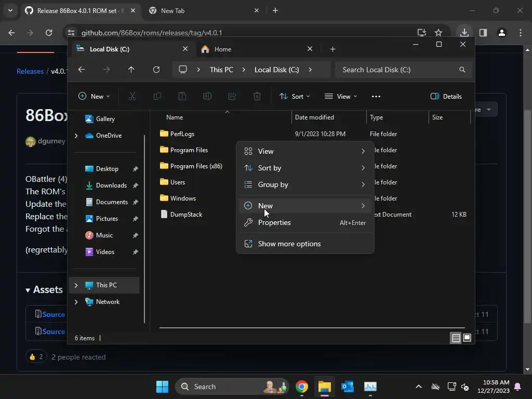532x399 pixels.
Task: Open the View dropdown in toolbar
Action: [x=341, y=96]
